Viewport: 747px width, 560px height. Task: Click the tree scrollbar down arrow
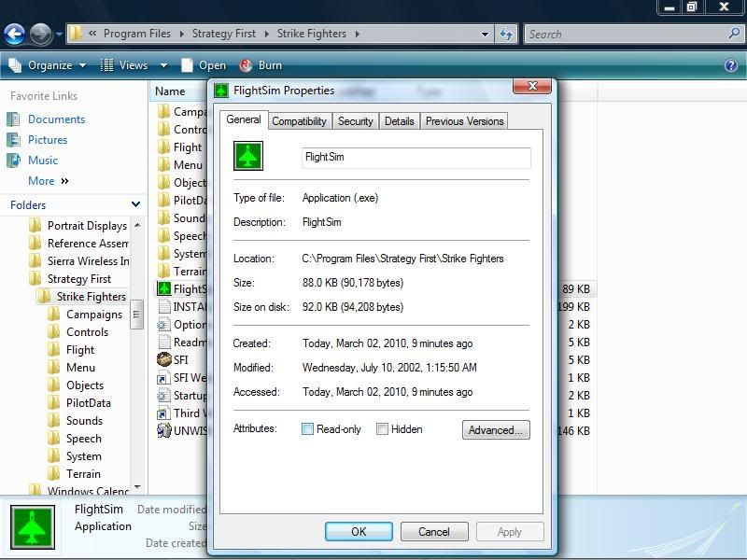pyautogui.click(x=137, y=486)
